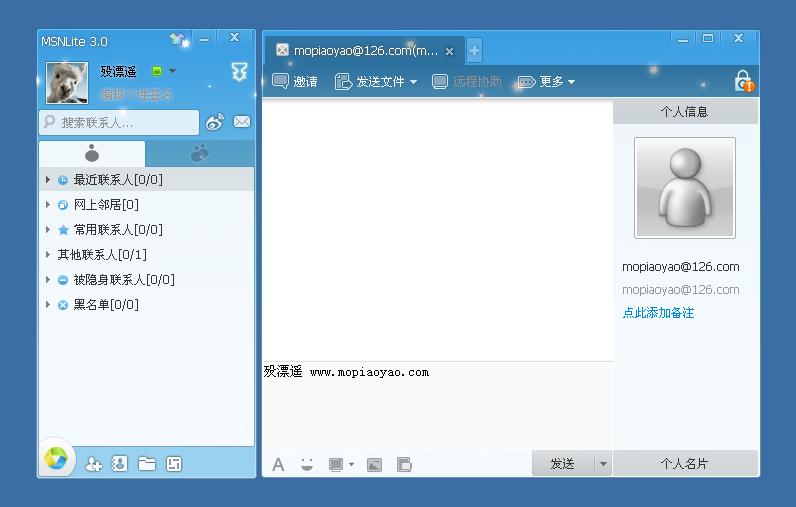Open the emoticon smiley picker

point(307,464)
